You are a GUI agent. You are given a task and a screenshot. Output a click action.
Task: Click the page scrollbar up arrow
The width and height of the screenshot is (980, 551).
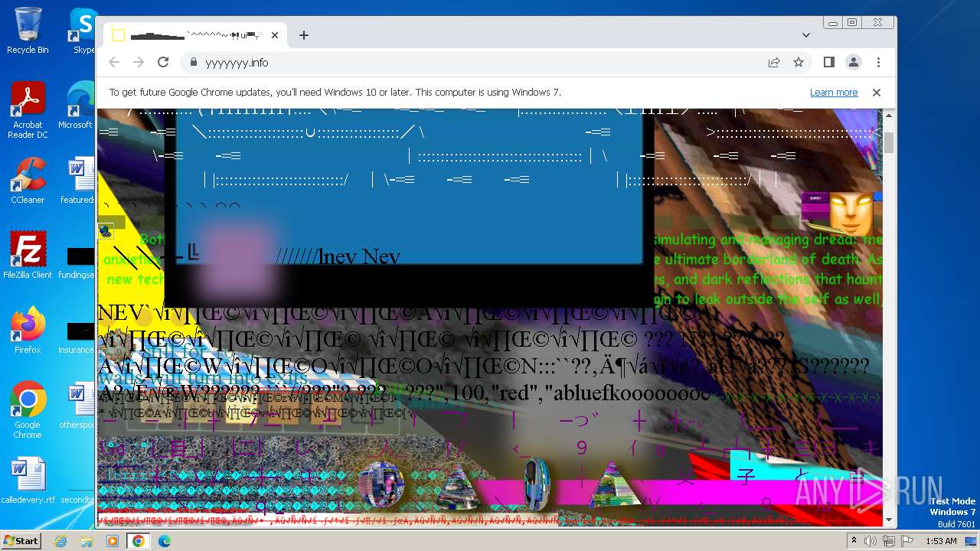pyautogui.click(x=889, y=115)
